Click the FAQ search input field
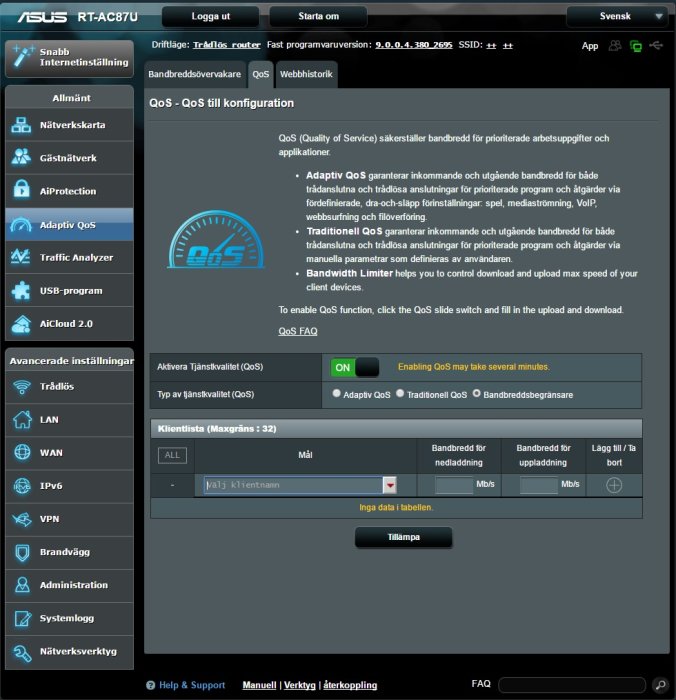 pos(572,684)
